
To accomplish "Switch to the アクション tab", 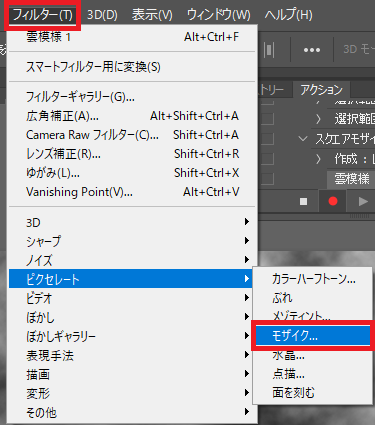I will pos(321,89).
